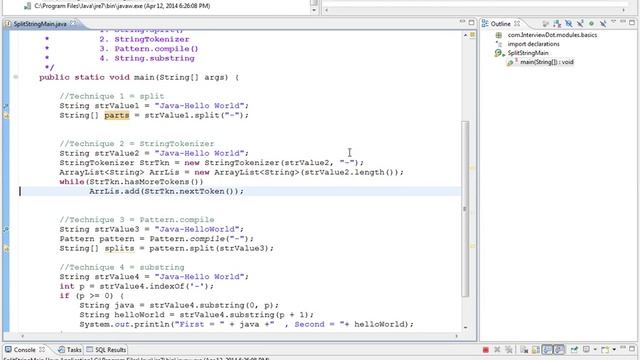Maximize the Console panel
640x360 pixels.
632,349
